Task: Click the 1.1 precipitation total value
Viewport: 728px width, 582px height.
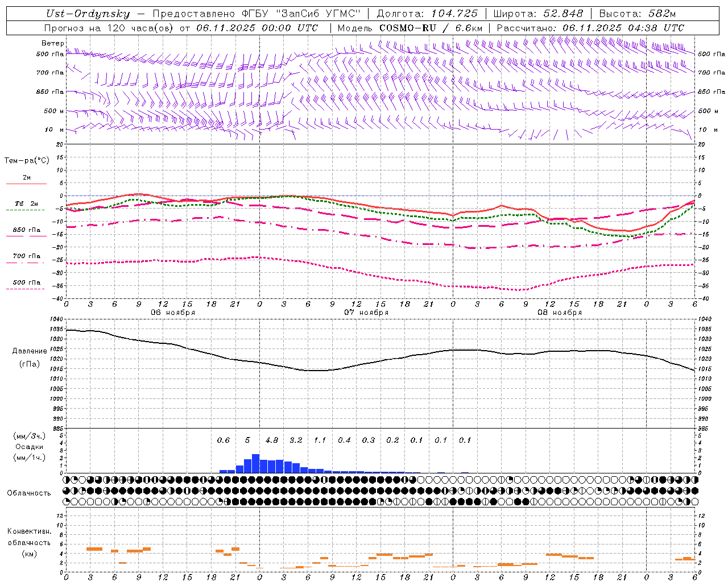Action: pos(320,440)
